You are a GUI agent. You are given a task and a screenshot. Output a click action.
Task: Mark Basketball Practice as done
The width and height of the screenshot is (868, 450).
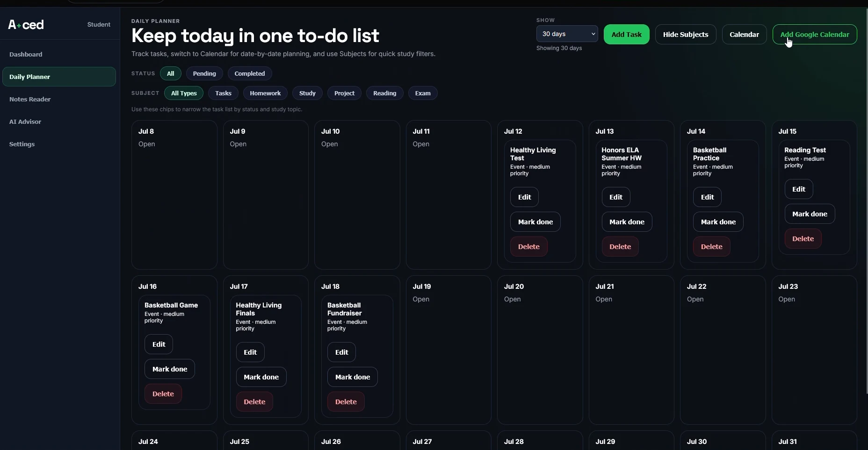[718, 222]
